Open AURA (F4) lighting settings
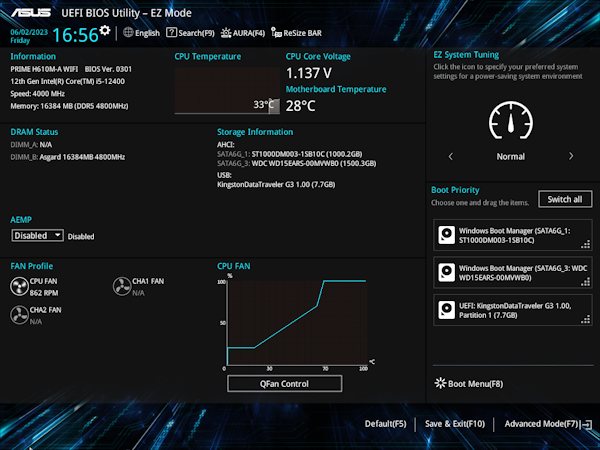 coord(244,33)
